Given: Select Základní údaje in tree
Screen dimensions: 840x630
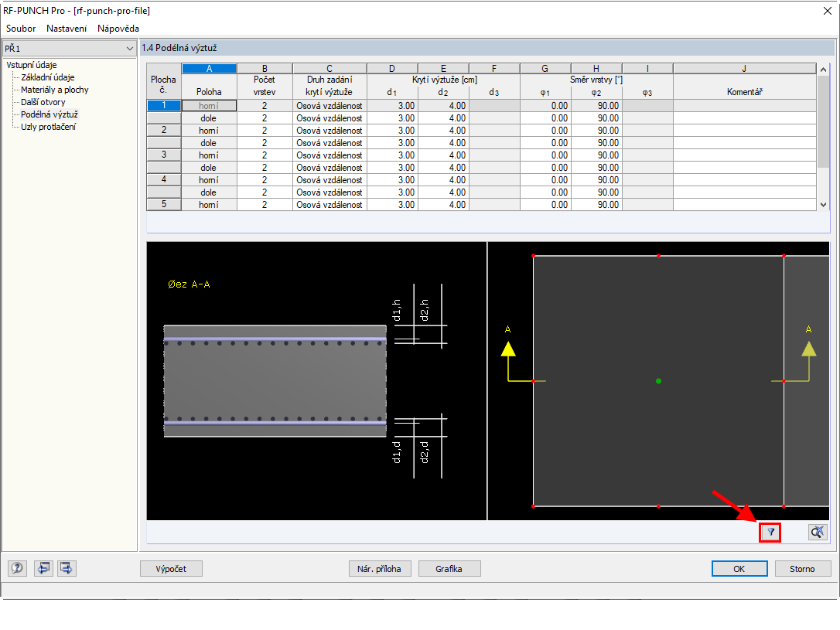Looking at the screenshot, I should click(48, 77).
